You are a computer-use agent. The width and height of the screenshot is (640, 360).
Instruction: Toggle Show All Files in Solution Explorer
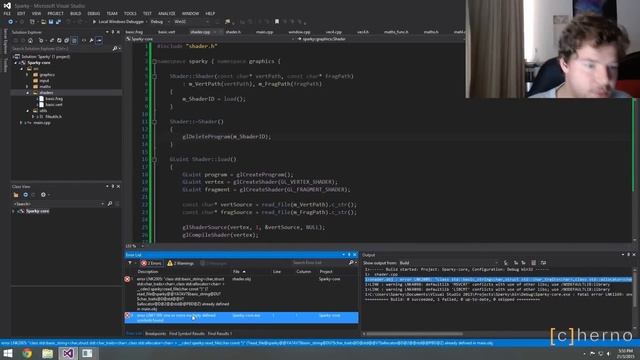pyautogui.click(x=74, y=40)
